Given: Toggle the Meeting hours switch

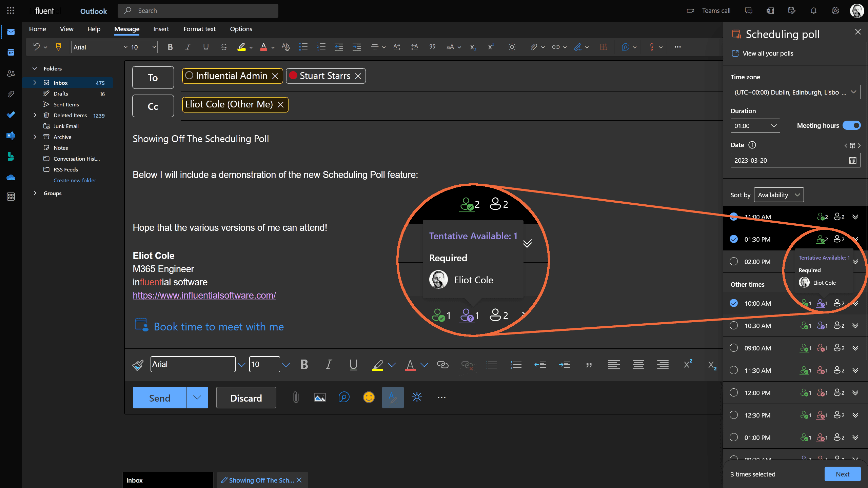Looking at the screenshot, I should (851, 125).
